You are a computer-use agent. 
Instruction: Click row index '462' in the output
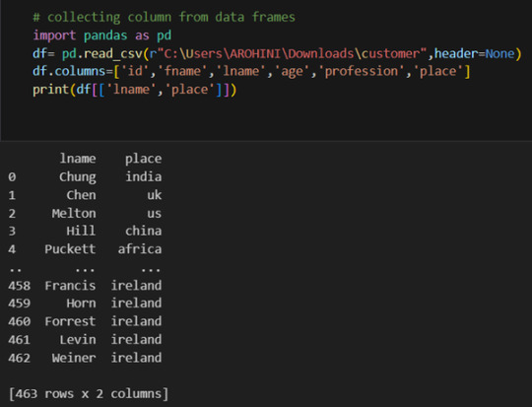tap(20, 358)
